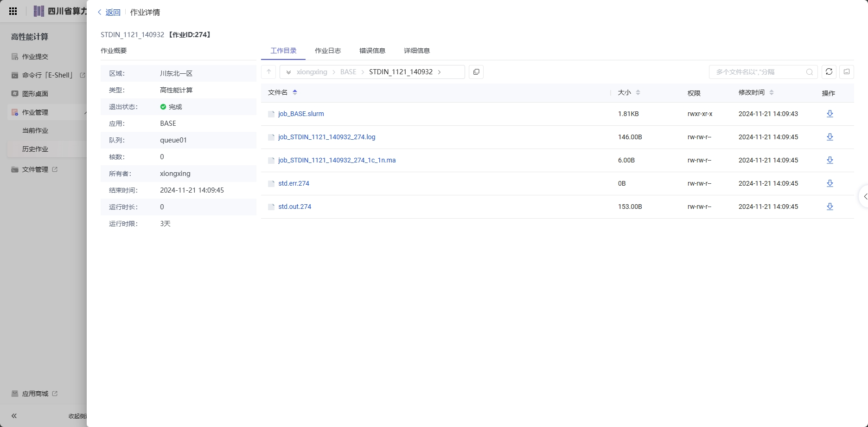Expand the right-edge collapse handle

865,196
